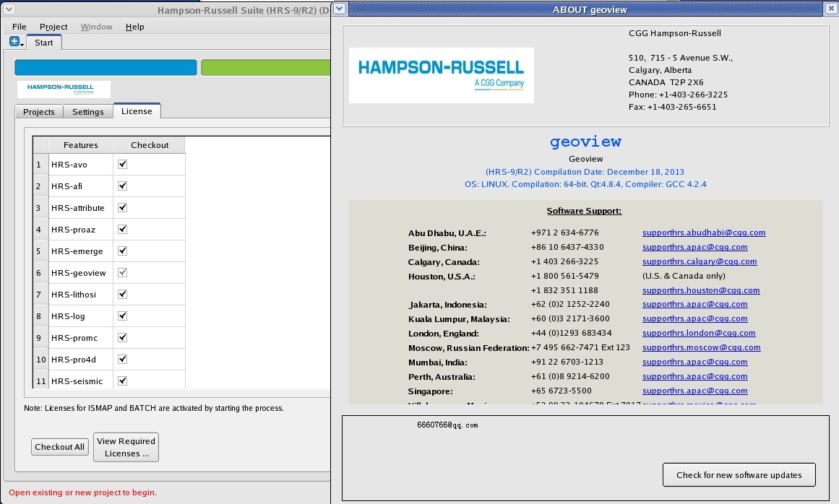
Task: Open the Beijing support email link
Action: [694, 247]
